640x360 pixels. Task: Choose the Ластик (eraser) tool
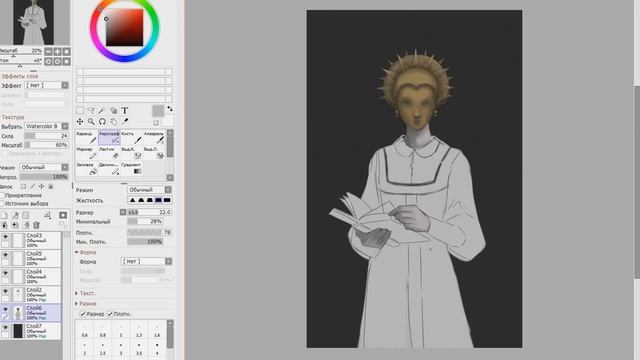[109, 153]
